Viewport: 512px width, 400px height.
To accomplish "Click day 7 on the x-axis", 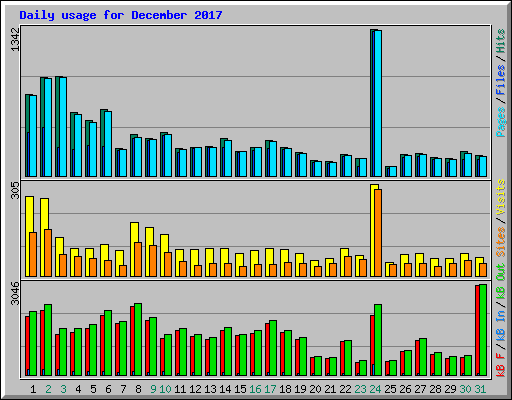I will [123, 389].
